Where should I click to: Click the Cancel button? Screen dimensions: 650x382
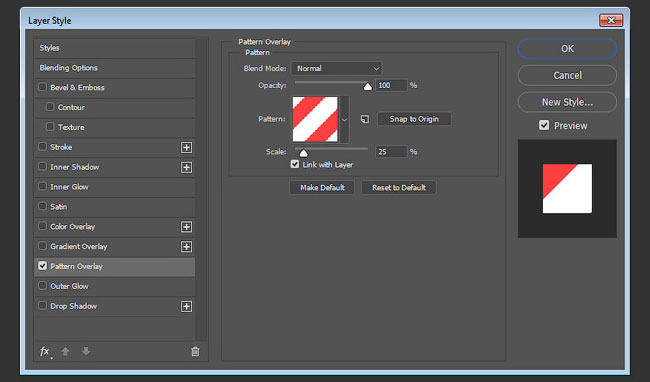click(567, 75)
